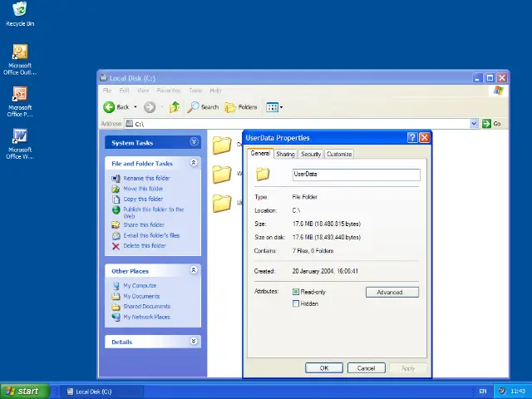Image resolution: width=532 pixels, height=399 pixels.
Task: Click the Microsoft Office Word desktop icon
Action: pyautogui.click(x=19, y=136)
